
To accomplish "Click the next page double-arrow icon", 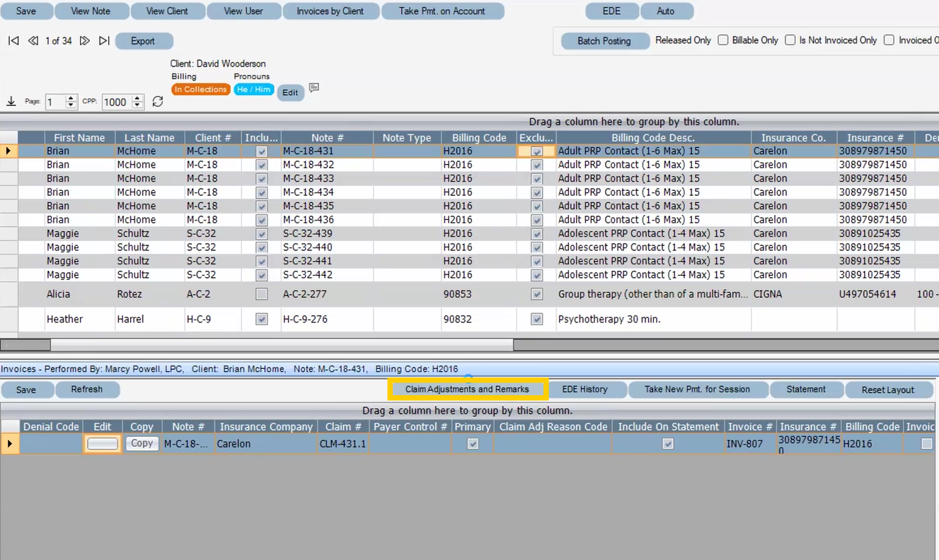I will [x=85, y=41].
